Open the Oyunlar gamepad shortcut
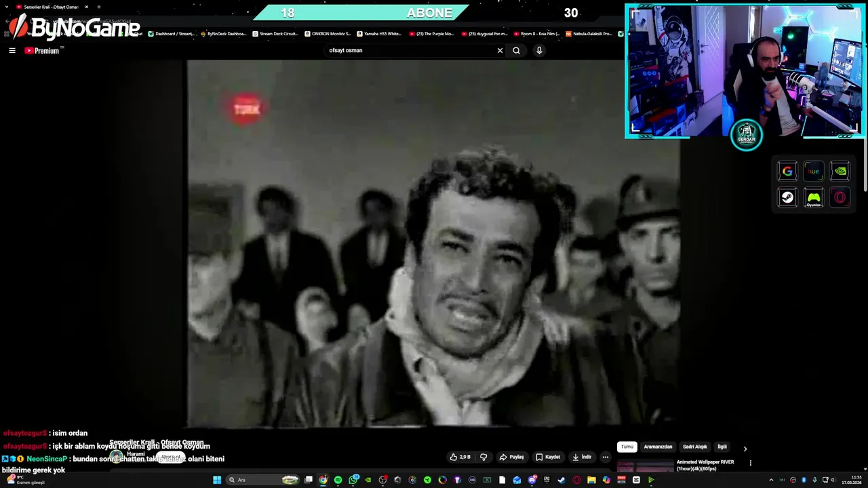The width and height of the screenshot is (868, 488). (x=813, y=197)
